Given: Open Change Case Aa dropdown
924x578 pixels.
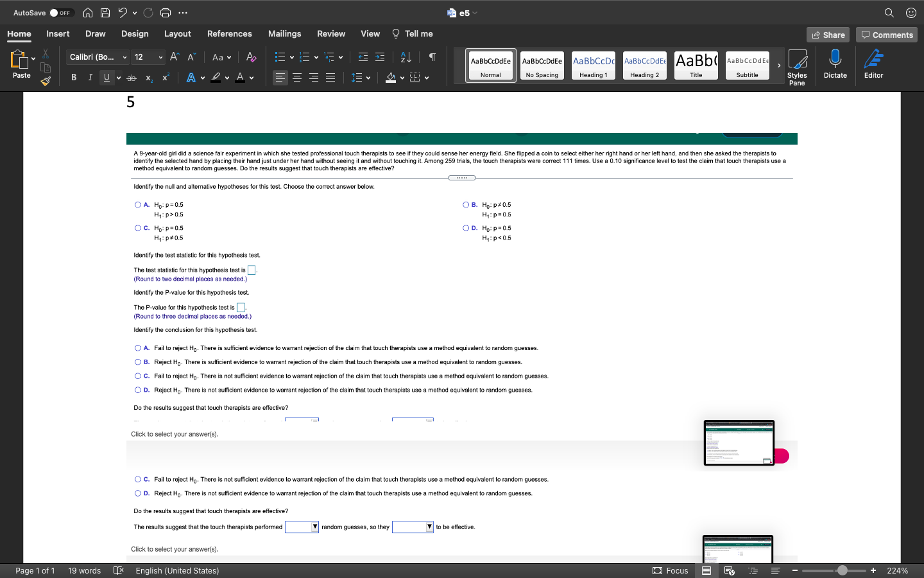Looking at the screenshot, I should click(x=221, y=57).
